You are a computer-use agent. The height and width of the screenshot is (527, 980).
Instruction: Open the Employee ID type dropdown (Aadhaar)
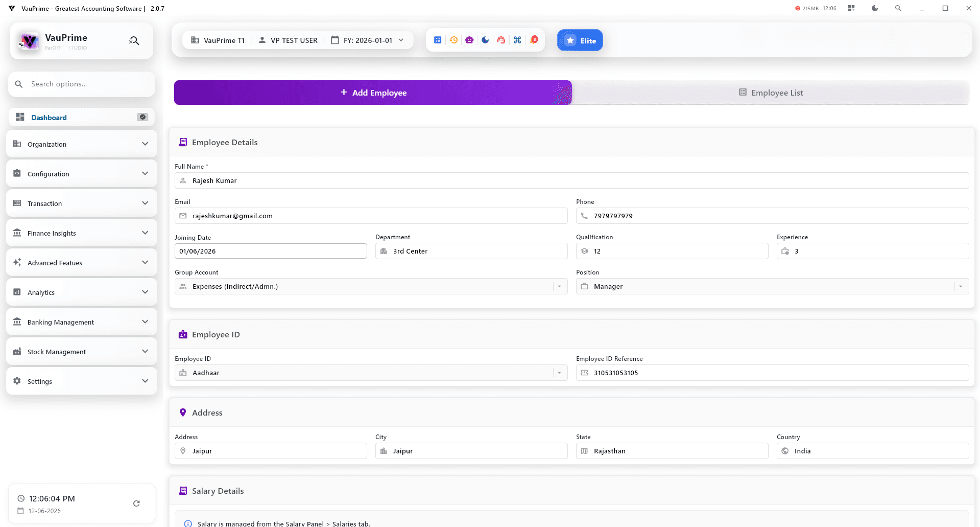[x=371, y=373]
